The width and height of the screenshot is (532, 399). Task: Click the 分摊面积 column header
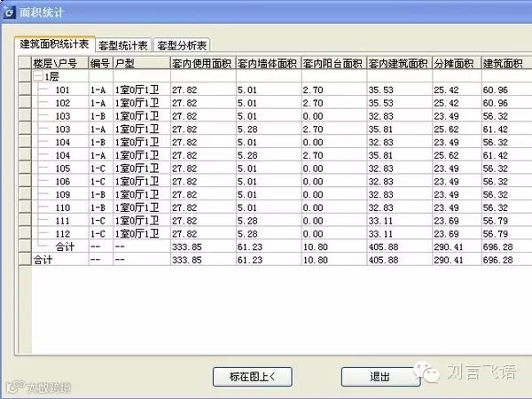pos(457,63)
